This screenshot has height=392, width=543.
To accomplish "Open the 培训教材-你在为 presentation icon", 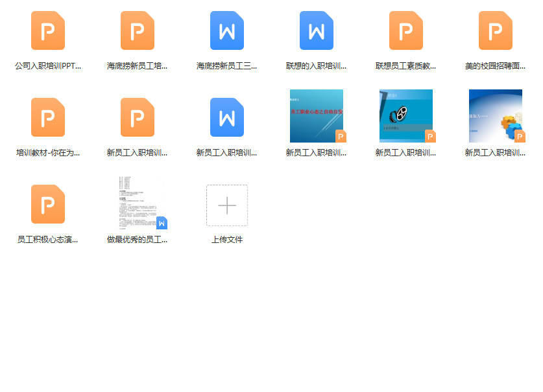I will coord(48,117).
